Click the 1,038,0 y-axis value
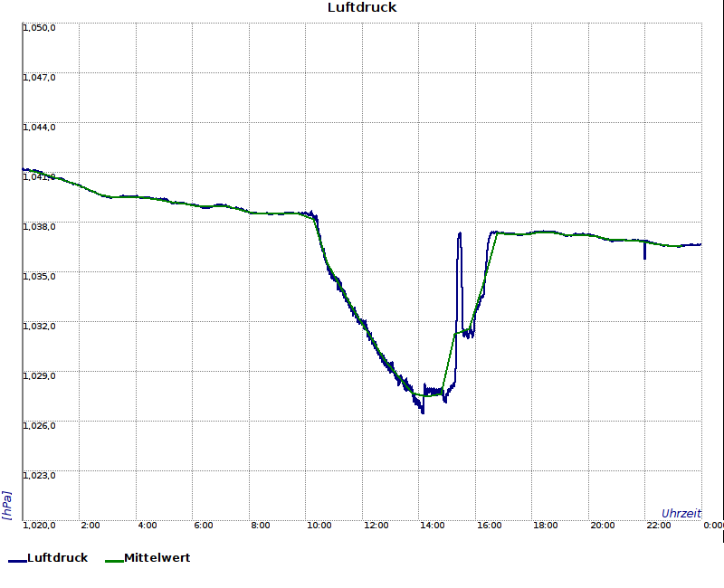Image resolution: width=724 pixels, height=588 pixels. pos(39,227)
